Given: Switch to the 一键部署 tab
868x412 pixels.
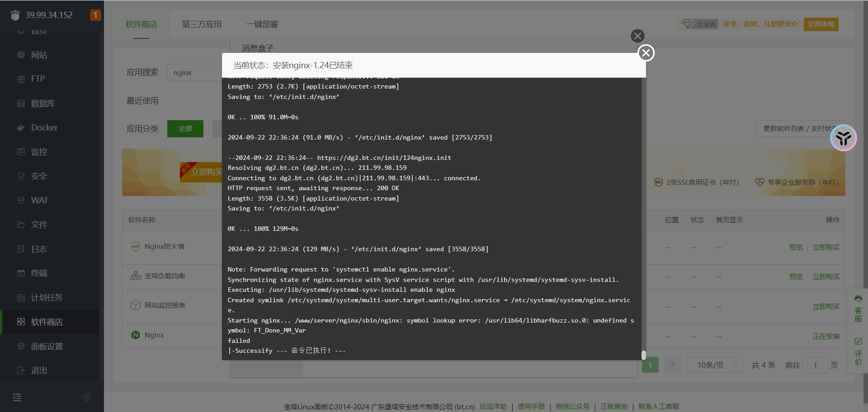Looking at the screenshot, I should click(262, 24).
